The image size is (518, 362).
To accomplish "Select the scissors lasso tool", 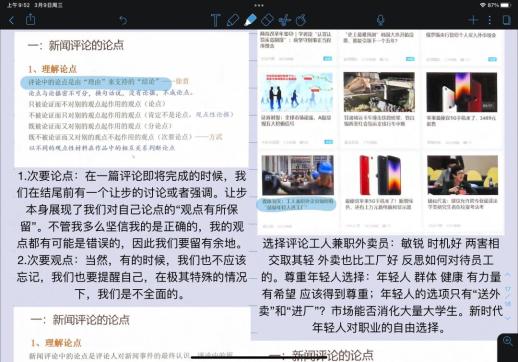I will click(x=284, y=20).
